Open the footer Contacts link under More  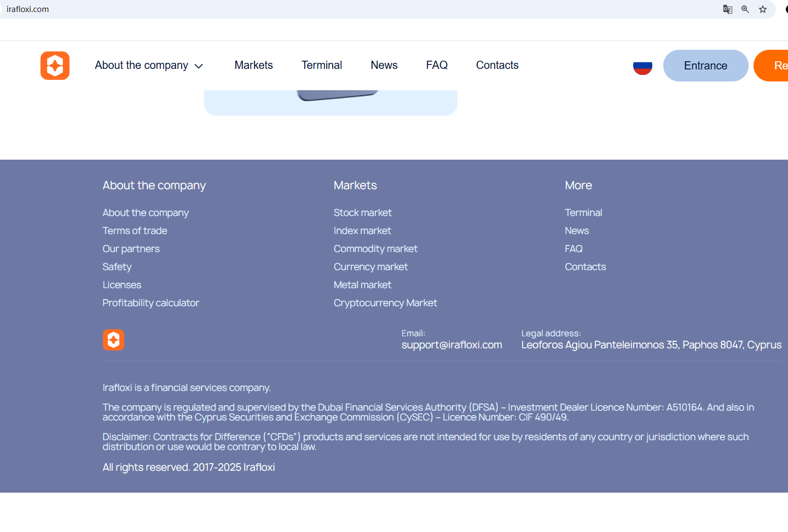tap(585, 267)
